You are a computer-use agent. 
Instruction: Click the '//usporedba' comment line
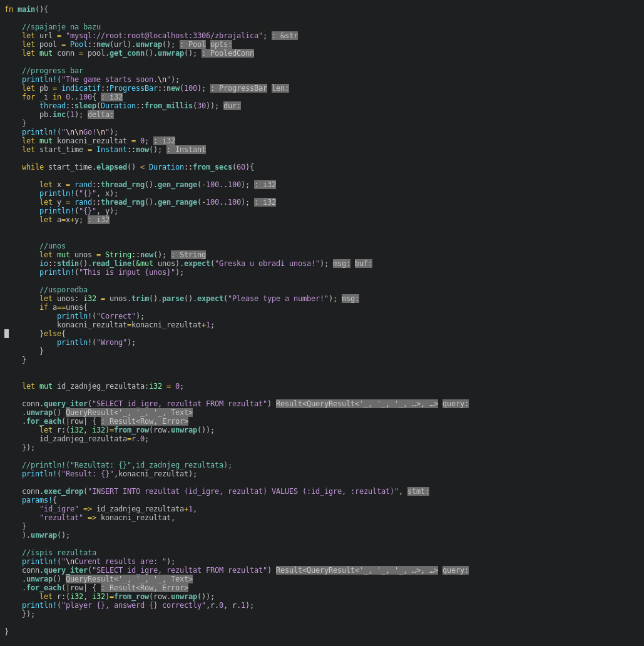point(63,290)
